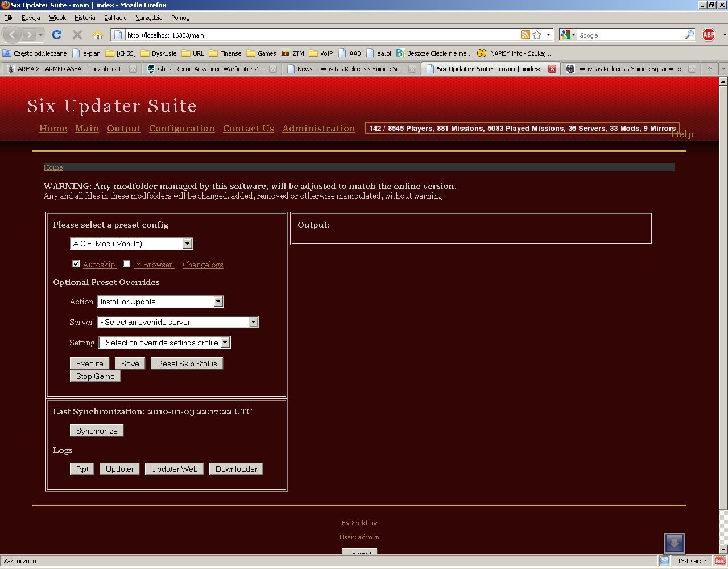Expand the Action dropdown
Image resolution: width=728 pixels, height=569 pixels.
coord(160,302)
